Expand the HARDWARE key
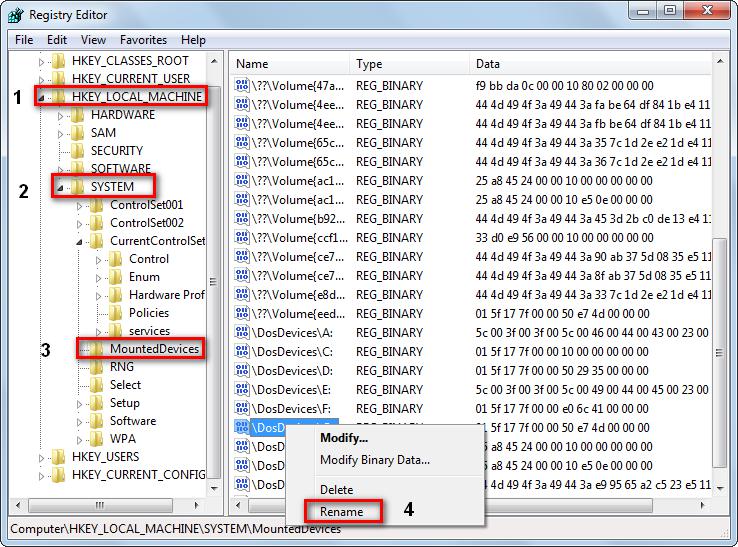Screen dimensions: 738x547 (x=60, y=116)
